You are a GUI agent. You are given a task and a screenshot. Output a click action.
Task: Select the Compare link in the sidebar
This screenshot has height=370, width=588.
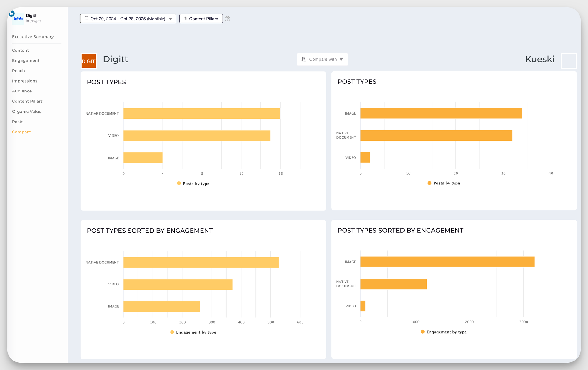(21, 132)
